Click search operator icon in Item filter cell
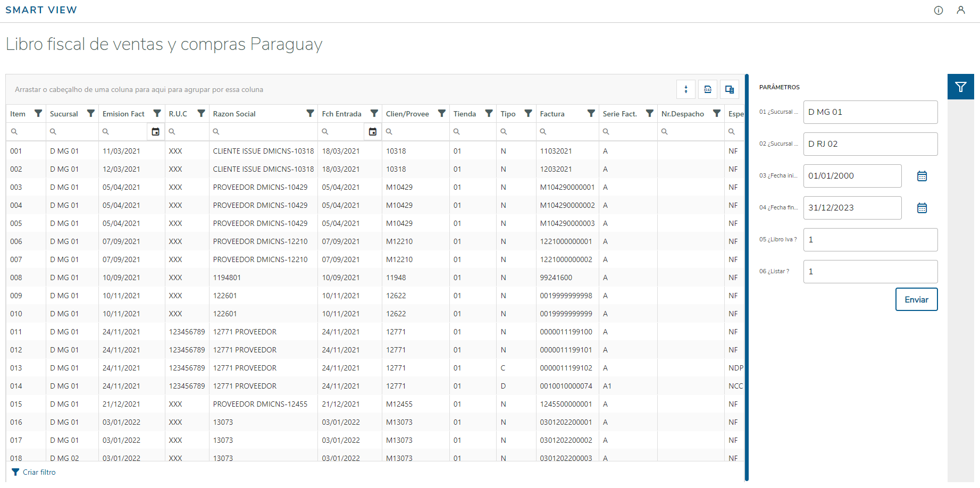The image size is (980, 488). click(x=14, y=131)
